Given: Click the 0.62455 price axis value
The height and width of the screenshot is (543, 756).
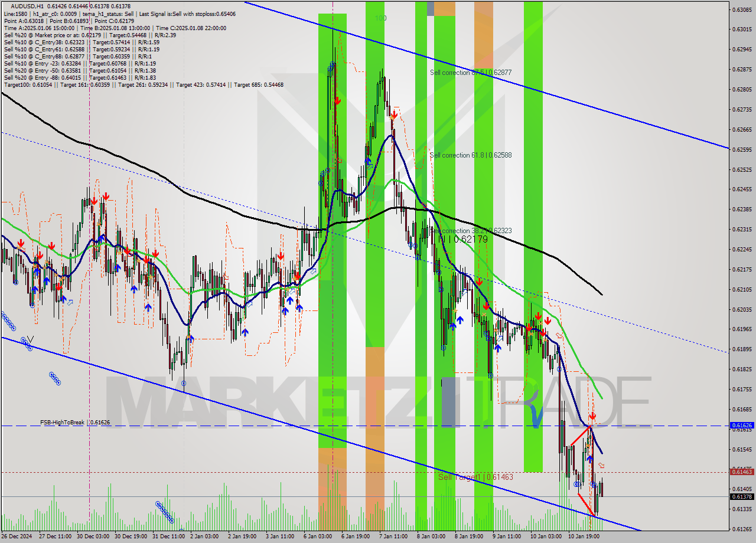Looking at the screenshot, I should click(x=741, y=189).
